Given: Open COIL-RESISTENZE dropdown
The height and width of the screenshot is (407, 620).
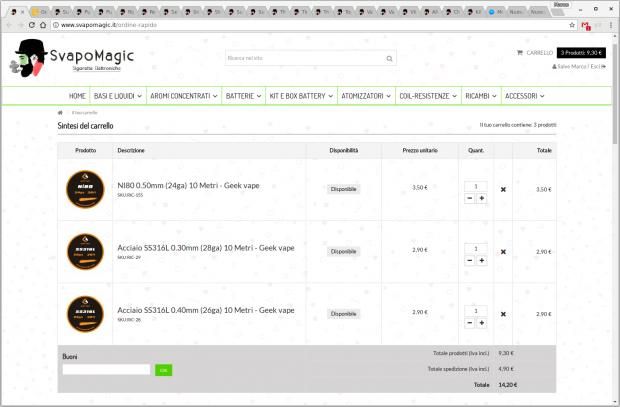Looking at the screenshot, I should pos(428,96).
